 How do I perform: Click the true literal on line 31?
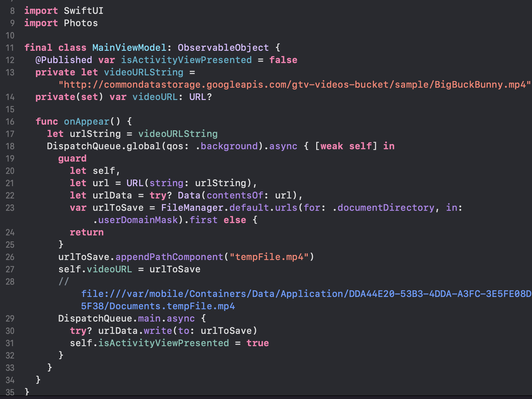click(258, 343)
